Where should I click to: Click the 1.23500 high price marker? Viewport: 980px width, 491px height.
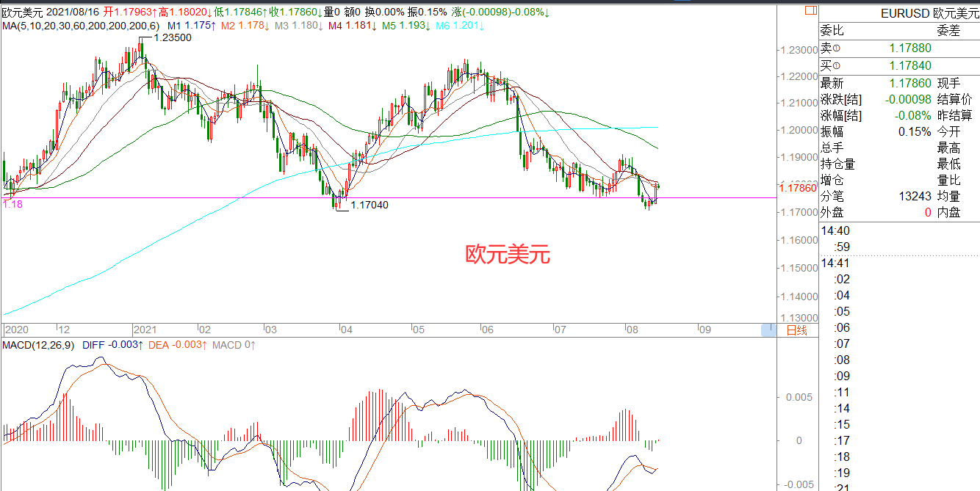tap(173, 38)
